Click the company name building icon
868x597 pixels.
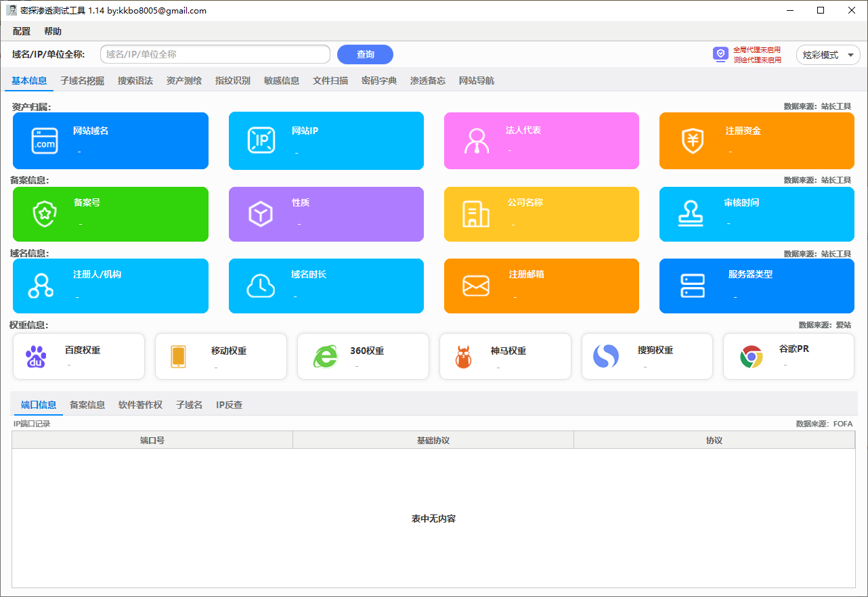[476, 214]
